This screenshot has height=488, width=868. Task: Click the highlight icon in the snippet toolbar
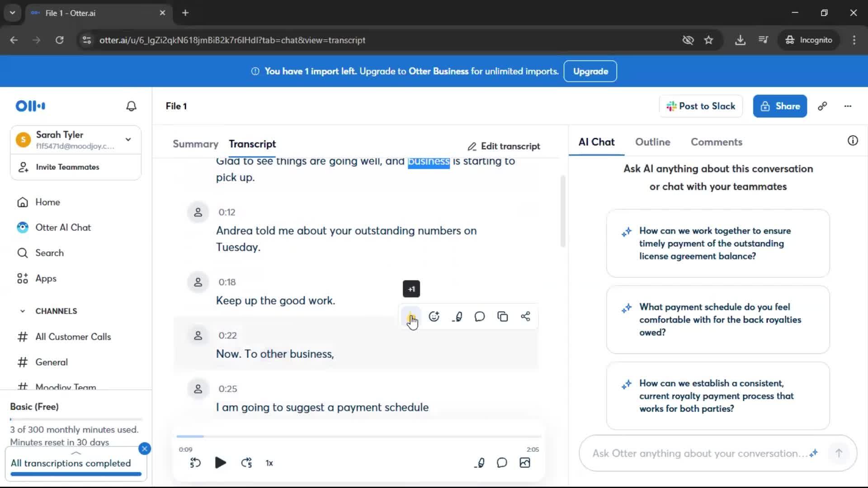457,317
